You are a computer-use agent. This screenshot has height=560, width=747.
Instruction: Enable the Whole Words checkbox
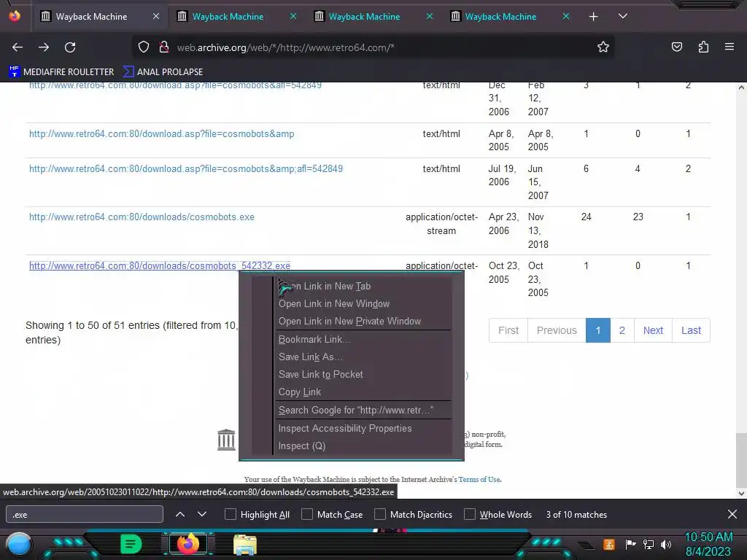coord(470,514)
